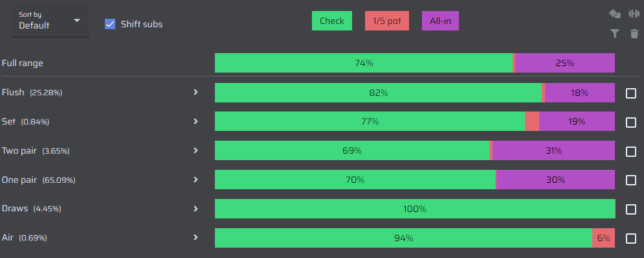Expand the Air category chevron
Screen dimensions: 644x258
pos(196,237)
